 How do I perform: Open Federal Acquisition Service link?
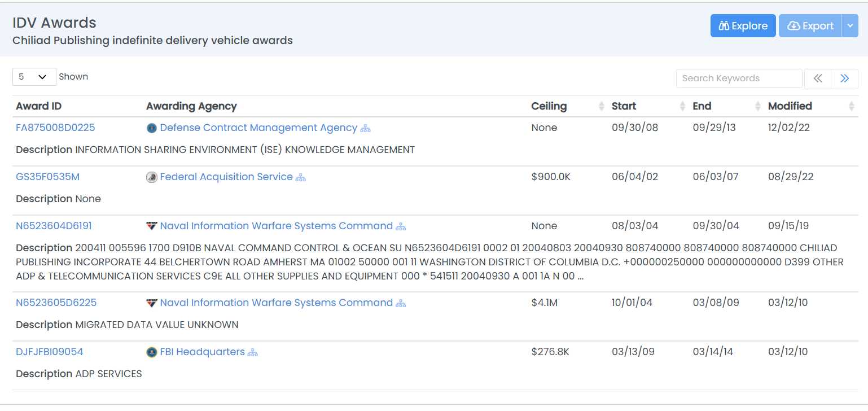(x=226, y=177)
